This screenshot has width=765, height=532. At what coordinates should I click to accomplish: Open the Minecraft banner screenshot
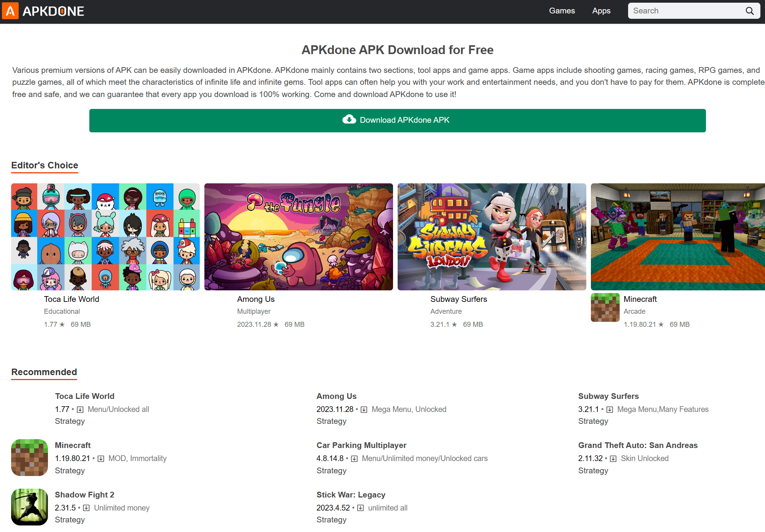(678, 237)
